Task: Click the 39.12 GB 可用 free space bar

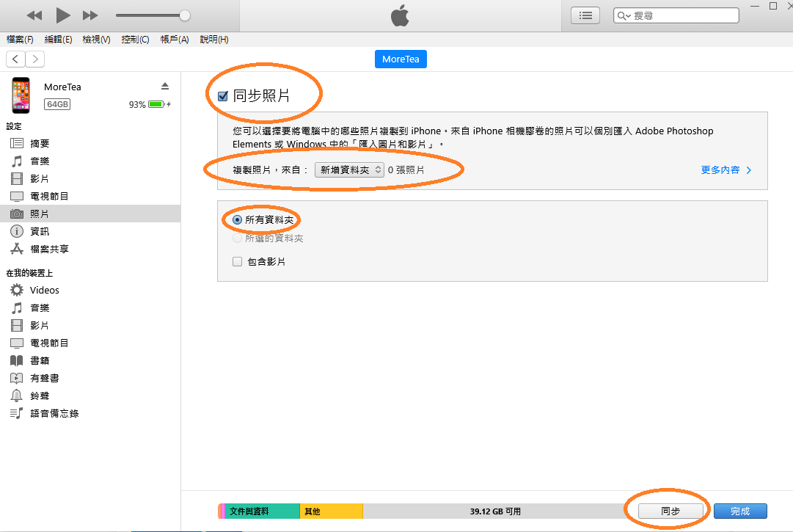Action: tap(495, 511)
